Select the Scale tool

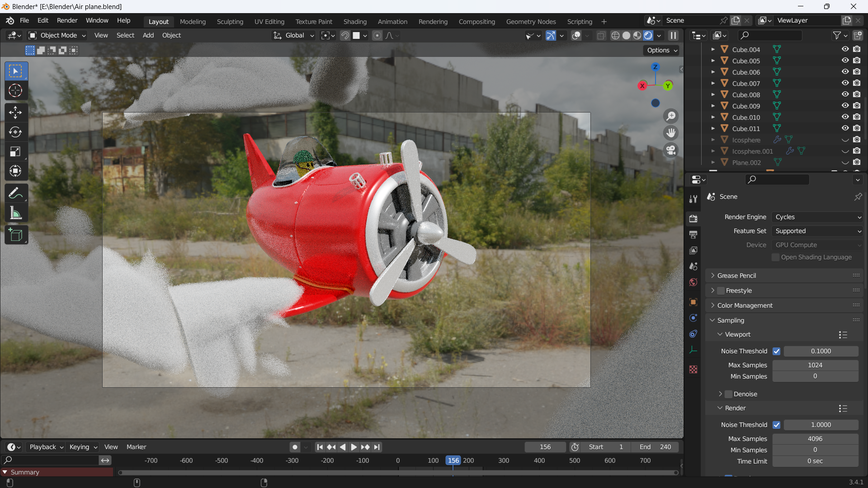[x=16, y=151]
